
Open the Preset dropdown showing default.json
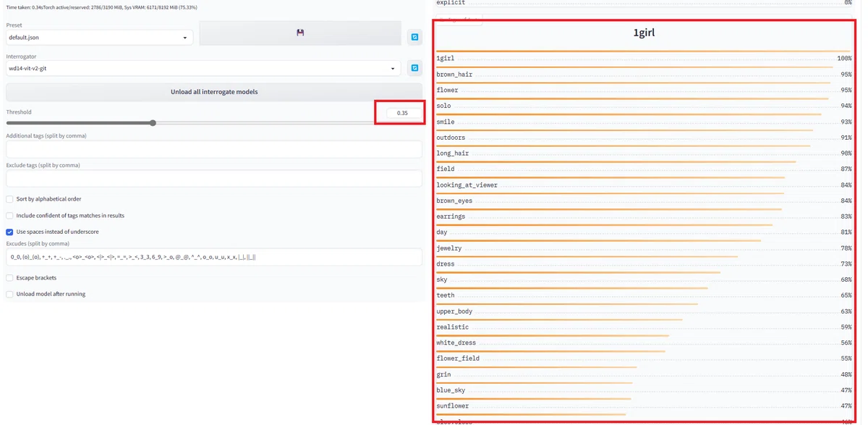(x=99, y=37)
